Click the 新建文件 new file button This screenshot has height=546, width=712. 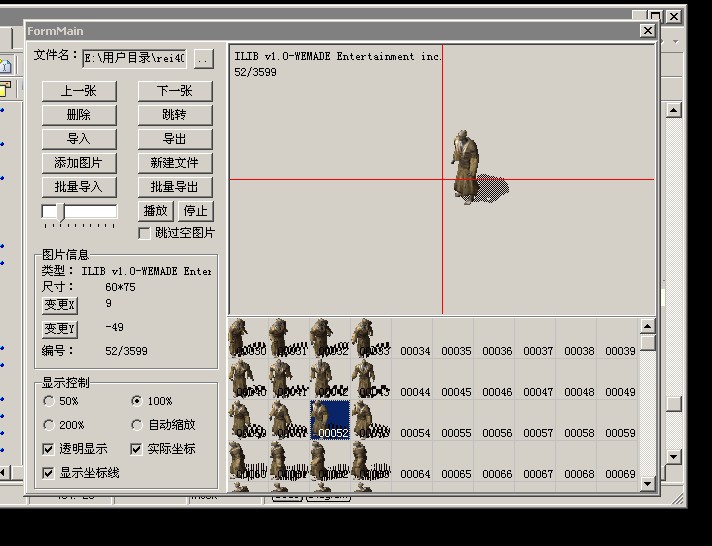[x=175, y=163]
